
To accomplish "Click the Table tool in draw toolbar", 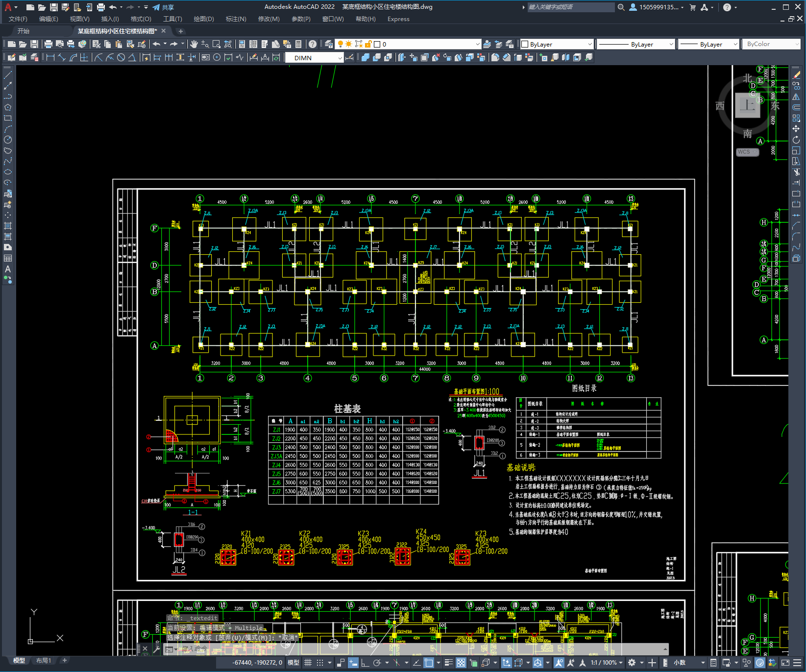I will [8, 258].
